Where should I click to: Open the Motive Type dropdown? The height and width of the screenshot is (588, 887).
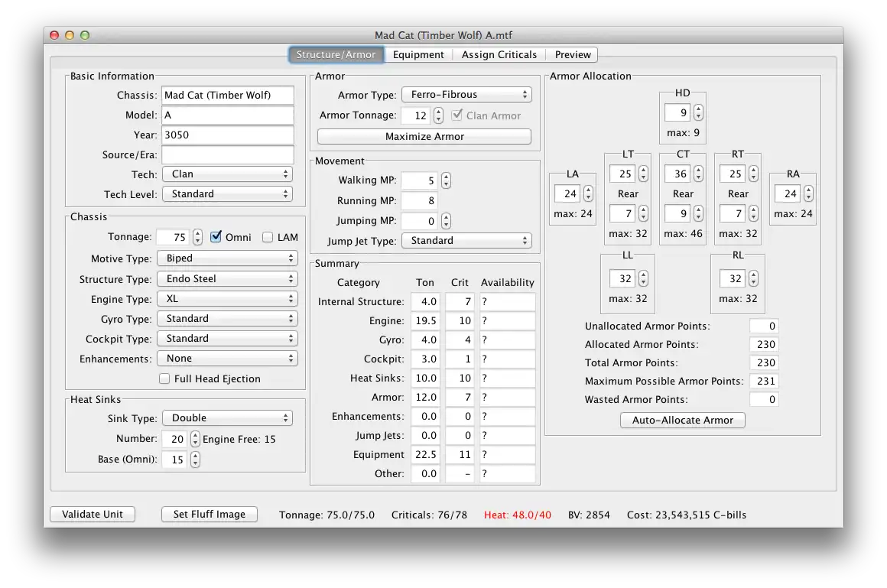tap(227, 258)
